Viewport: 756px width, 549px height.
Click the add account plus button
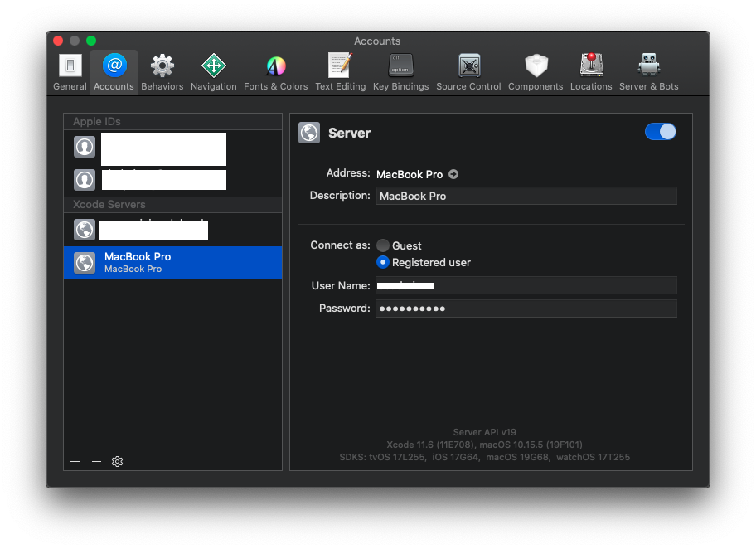pyautogui.click(x=75, y=462)
